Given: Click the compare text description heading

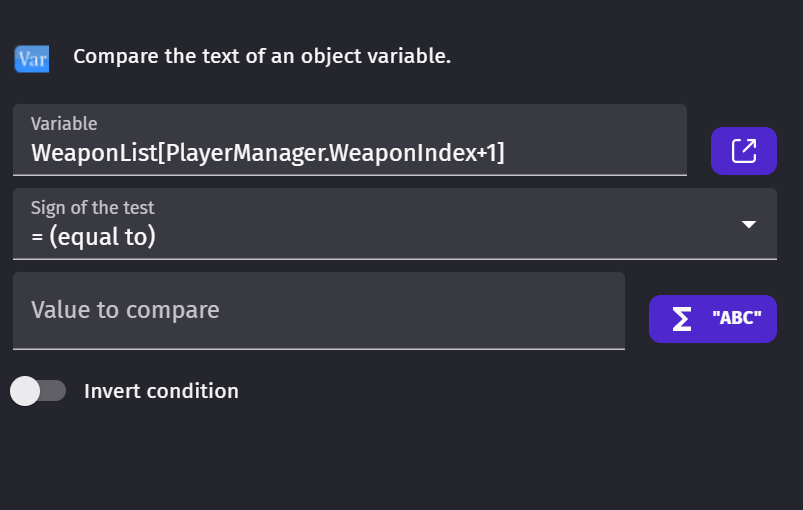Looking at the screenshot, I should [262, 56].
